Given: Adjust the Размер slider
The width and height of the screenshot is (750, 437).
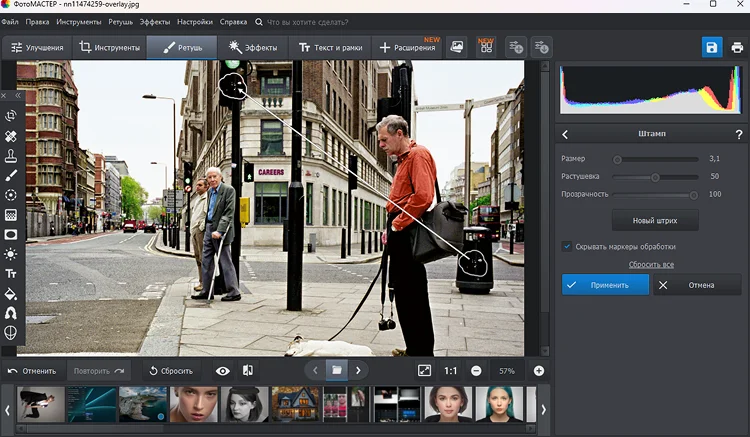Looking at the screenshot, I should (655, 159).
